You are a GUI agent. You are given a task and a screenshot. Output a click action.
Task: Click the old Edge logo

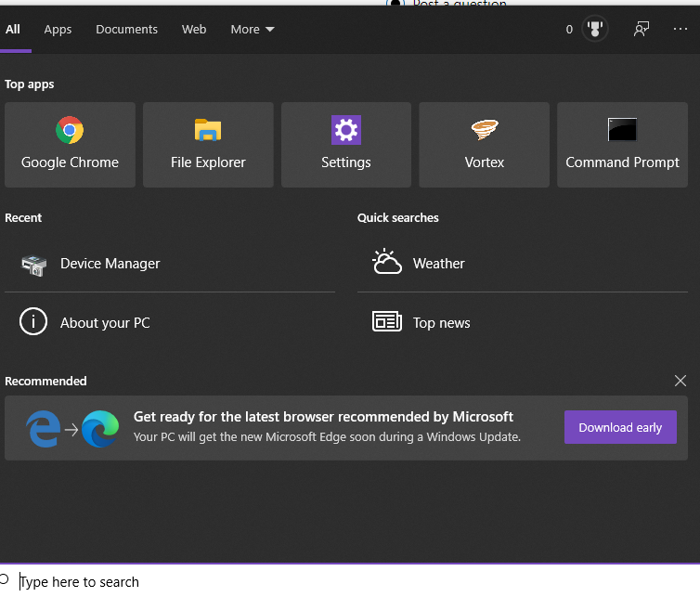pos(44,429)
